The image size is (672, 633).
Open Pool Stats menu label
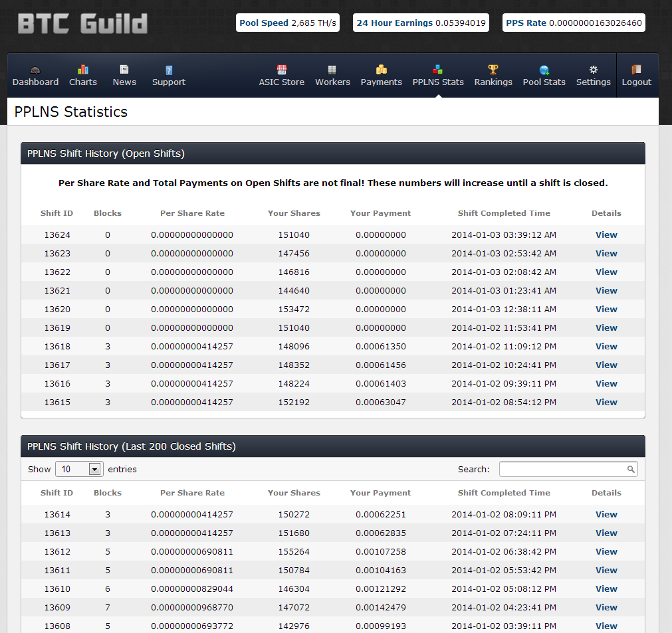point(544,82)
